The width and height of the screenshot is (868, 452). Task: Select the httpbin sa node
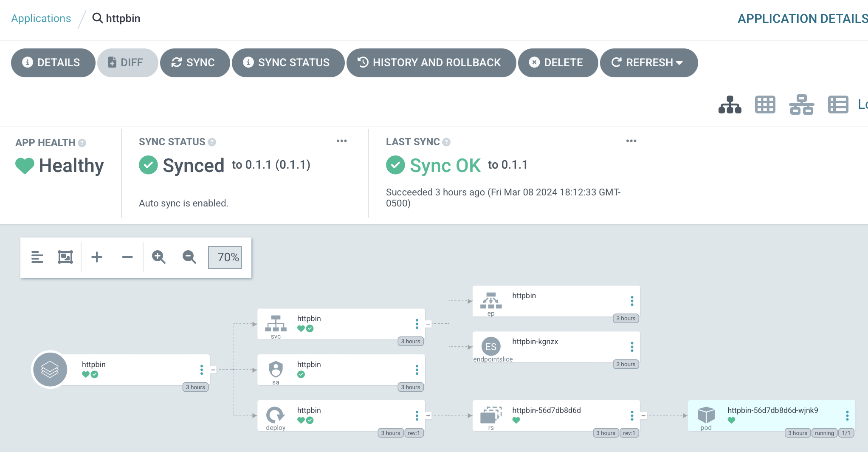click(x=341, y=370)
